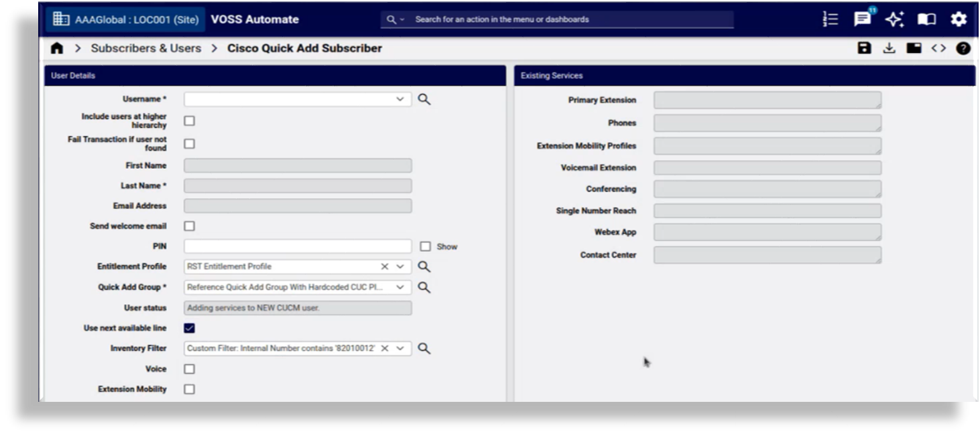Open the code view angle-brackets icon

click(938, 48)
